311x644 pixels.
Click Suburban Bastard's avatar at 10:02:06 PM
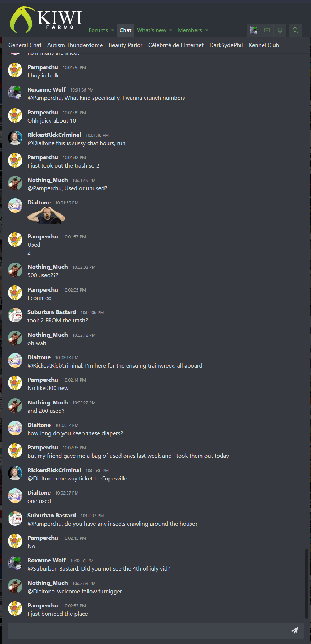15,315
